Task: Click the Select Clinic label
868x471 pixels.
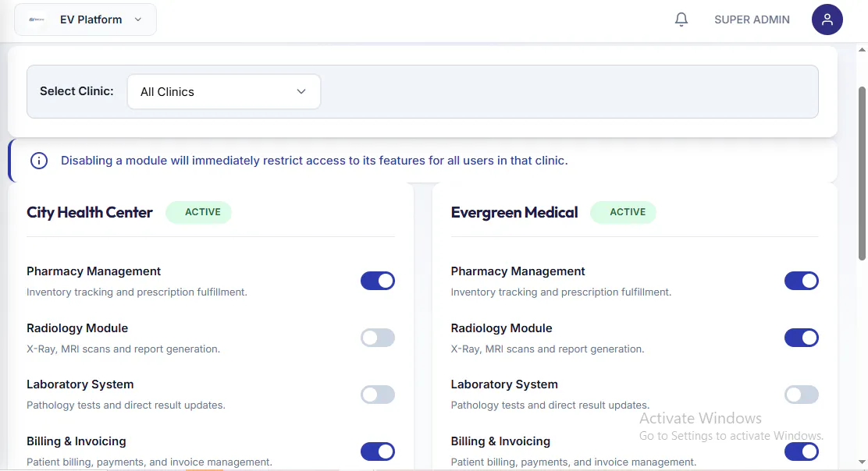Action: [x=76, y=91]
